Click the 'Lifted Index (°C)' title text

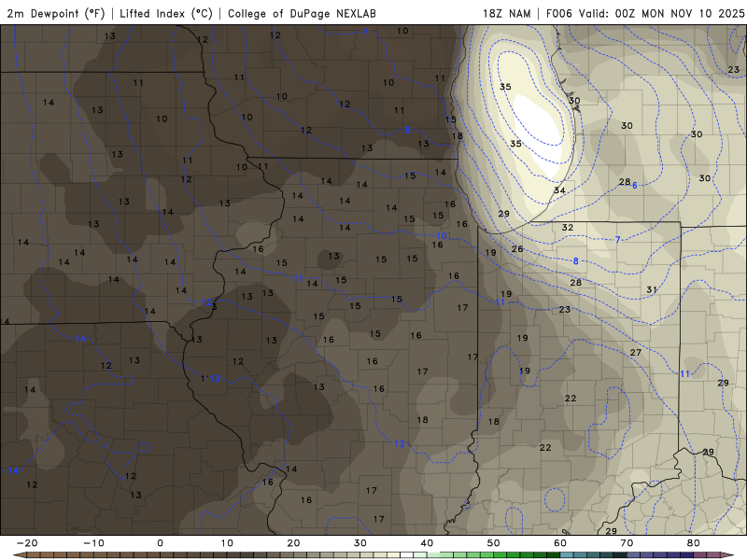point(166,14)
